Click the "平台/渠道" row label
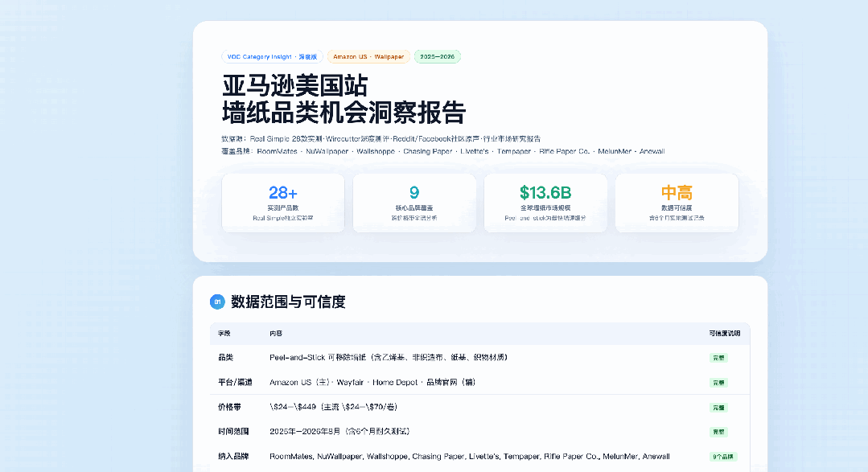Image resolution: width=868 pixels, height=472 pixels. [x=235, y=383]
